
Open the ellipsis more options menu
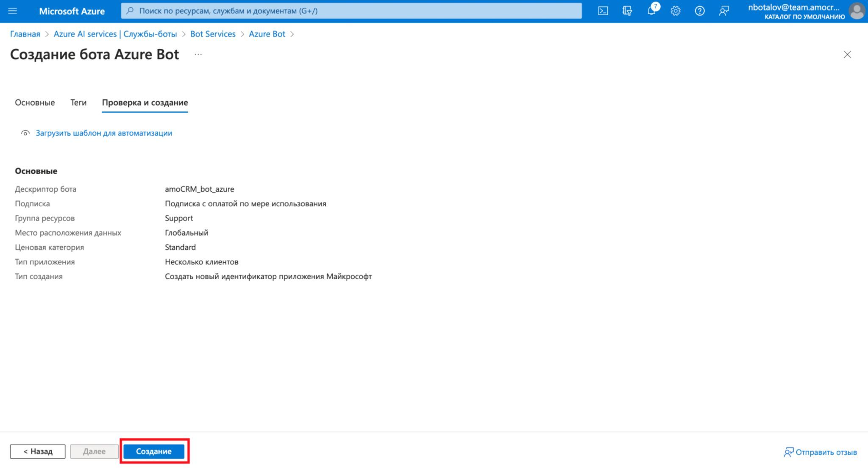tap(198, 54)
